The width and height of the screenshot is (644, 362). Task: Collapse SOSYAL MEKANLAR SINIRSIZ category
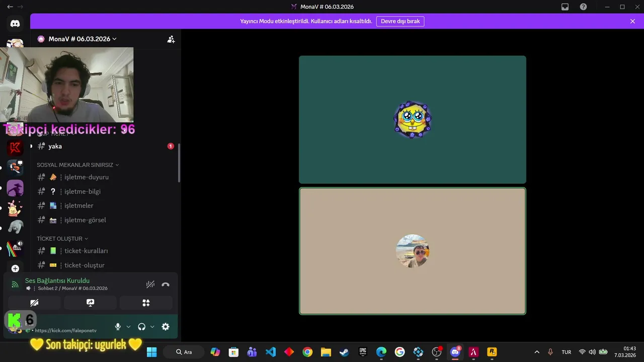click(78, 165)
